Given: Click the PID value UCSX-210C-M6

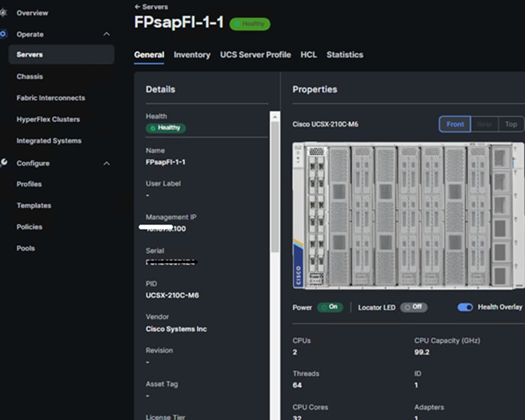Looking at the screenshot, I should (x=172, y=295).
